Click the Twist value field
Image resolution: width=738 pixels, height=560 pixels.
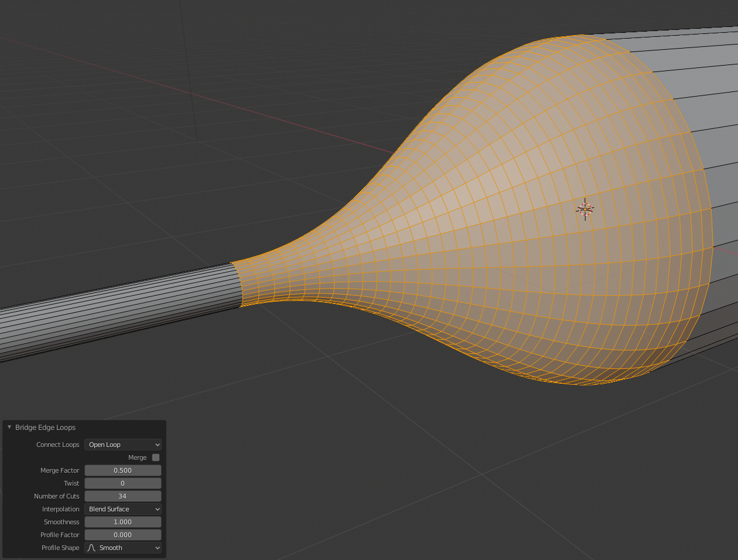point(122,483)
